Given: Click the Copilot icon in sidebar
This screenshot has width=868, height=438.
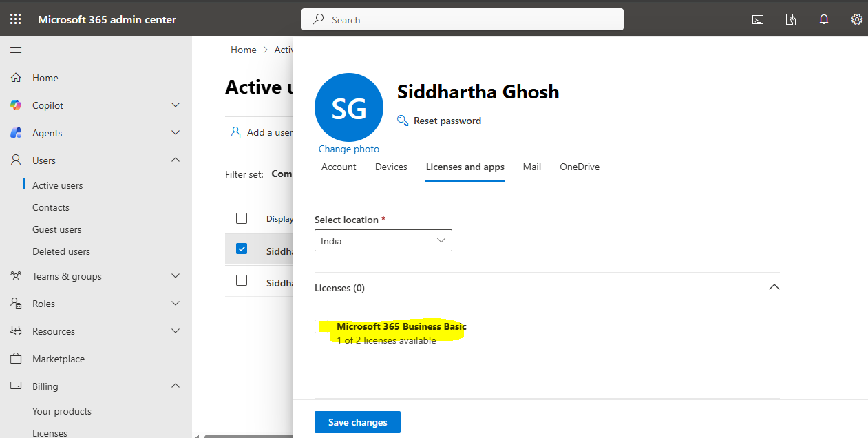Looking at the screenshot, I should [x=16, y=105].
